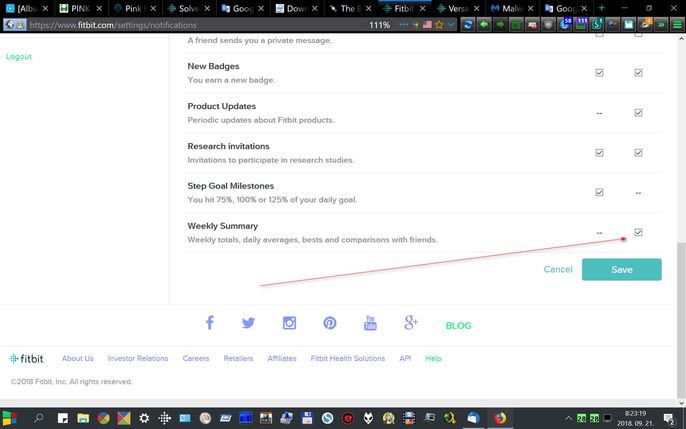The image size is (686, 429).
Task: Open the address bar page actions ellipsis
Action: point(403,25)
